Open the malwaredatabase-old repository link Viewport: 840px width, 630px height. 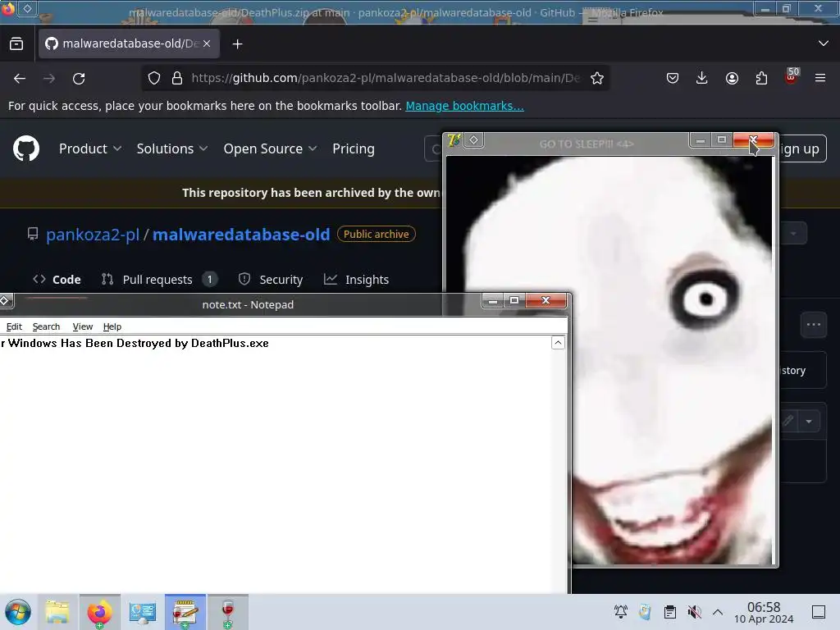point(241,234)
